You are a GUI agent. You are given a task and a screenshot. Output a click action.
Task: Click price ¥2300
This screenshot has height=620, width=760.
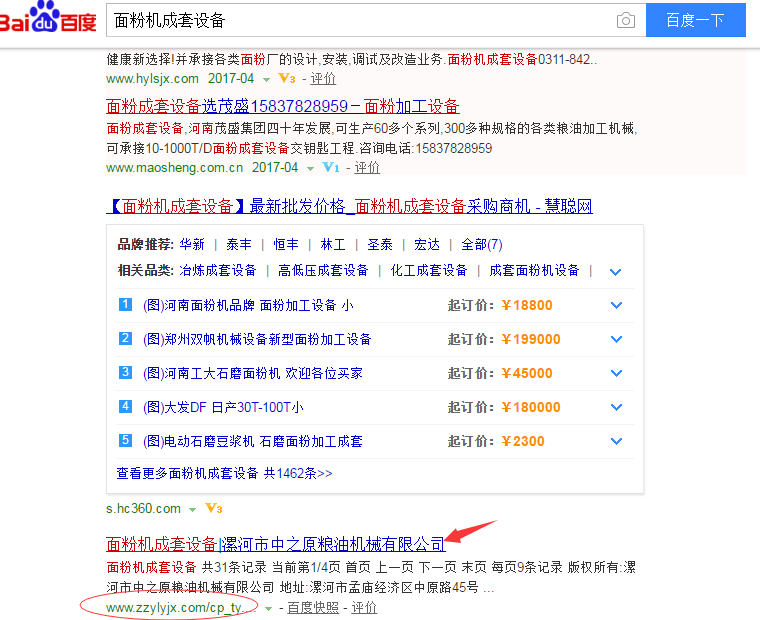(x=523, y=441)
